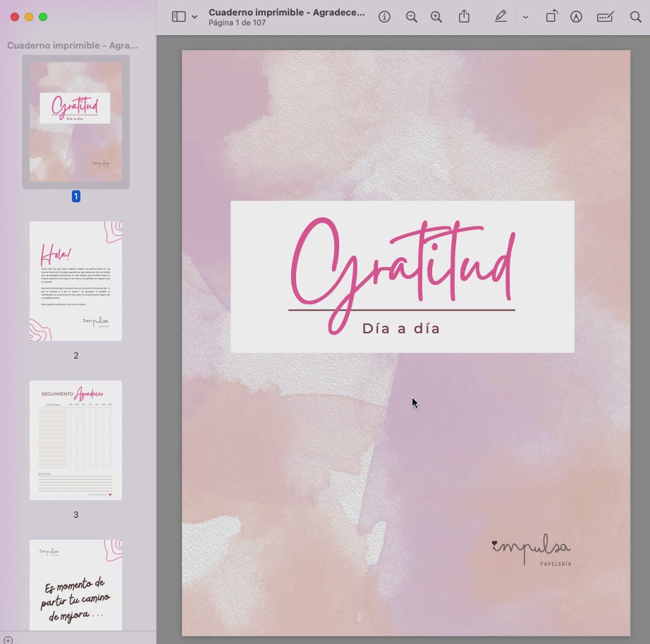The width and height of the screenshot is (650, 644).
Task: Rotate the page with rotate icon
Action: click(551, 17)
